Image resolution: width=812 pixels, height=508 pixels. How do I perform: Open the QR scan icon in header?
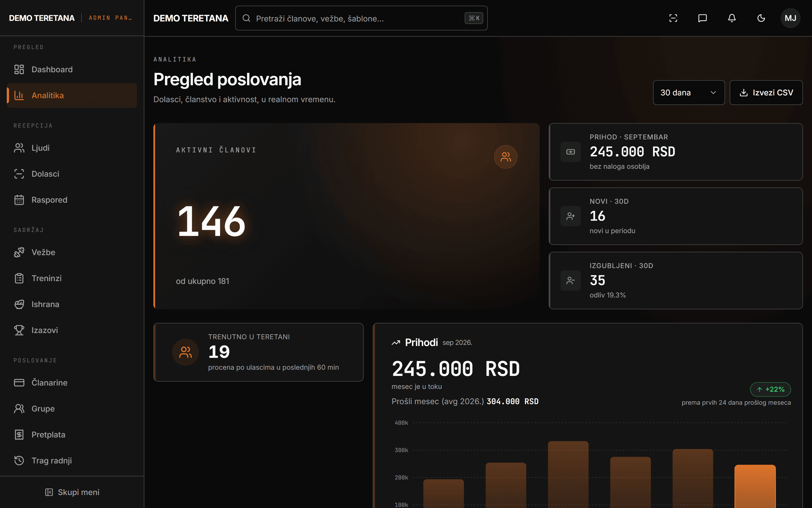(673, 18)
